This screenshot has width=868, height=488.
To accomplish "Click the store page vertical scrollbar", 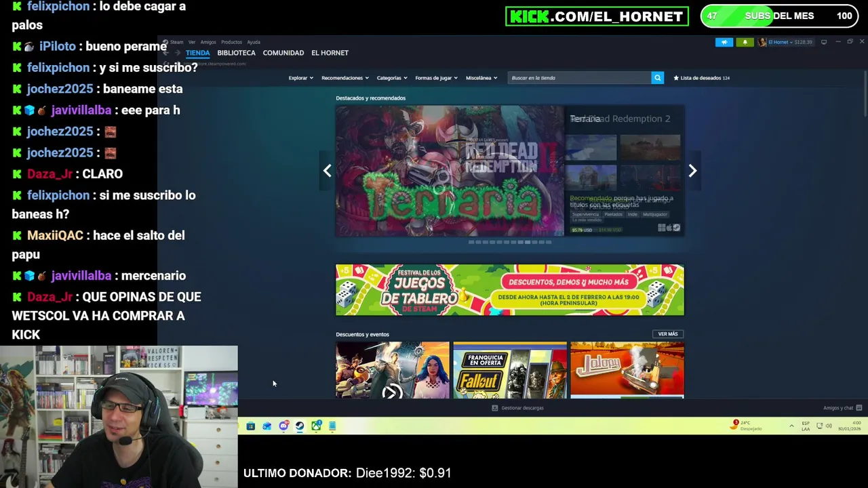I will click(x=864, y=93).
